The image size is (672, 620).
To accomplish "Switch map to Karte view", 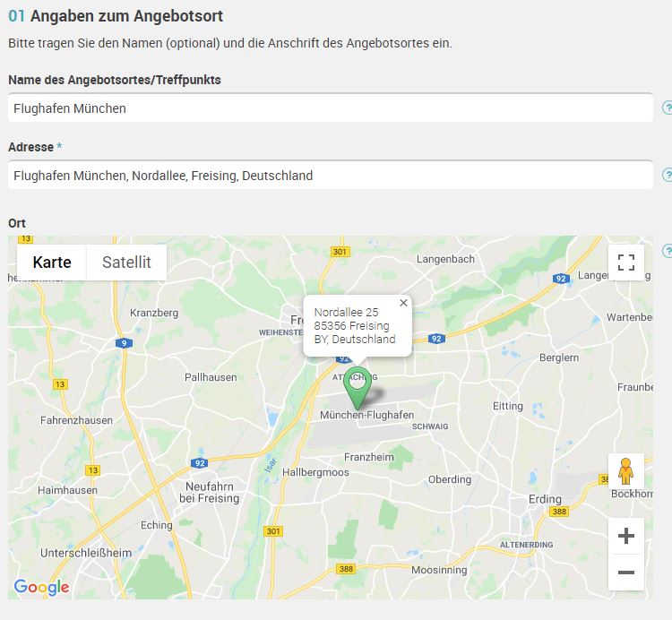I will coord(52,263).
